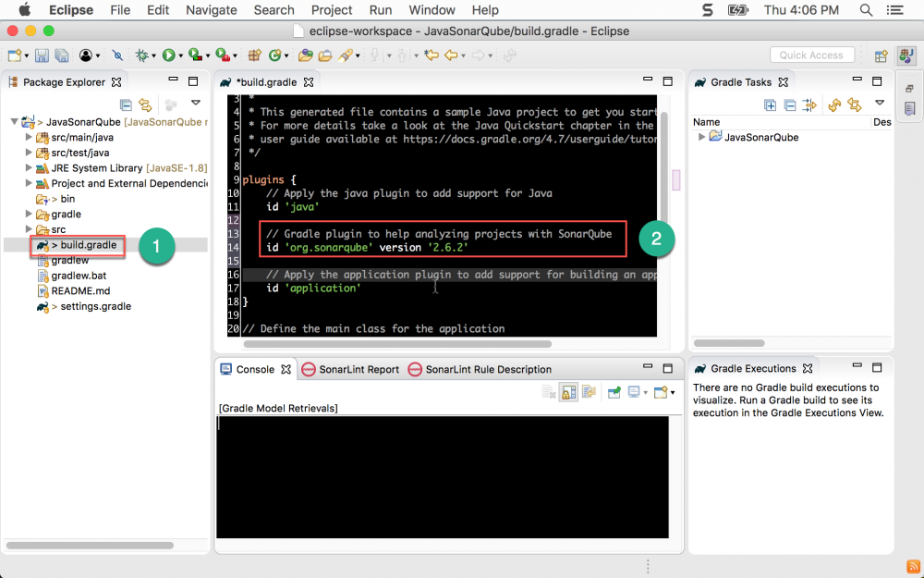Click the Open Type icon
Image resolution: width=924 pixels, height=578 pixels.
[305, 55]
